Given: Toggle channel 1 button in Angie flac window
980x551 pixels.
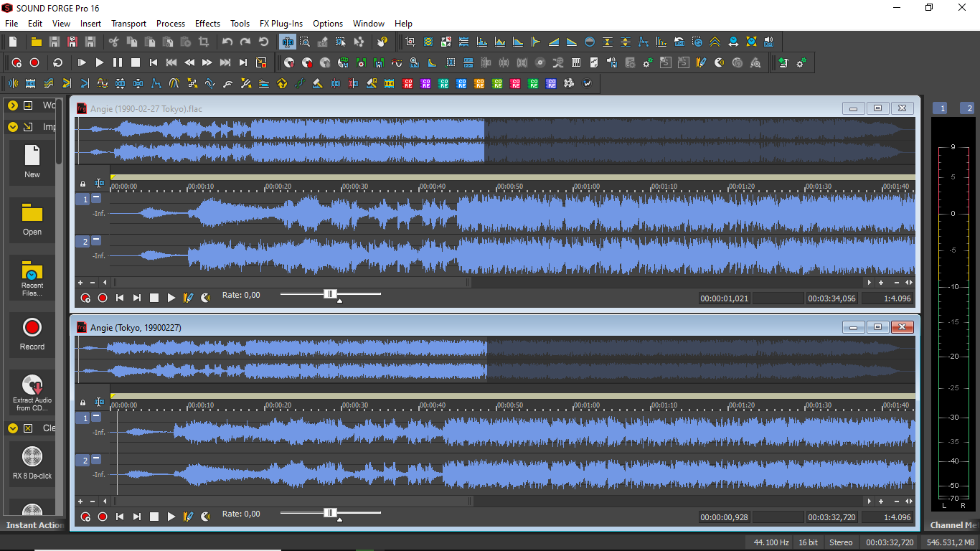Looking at the screenshot, I should (x=83, y=199).
